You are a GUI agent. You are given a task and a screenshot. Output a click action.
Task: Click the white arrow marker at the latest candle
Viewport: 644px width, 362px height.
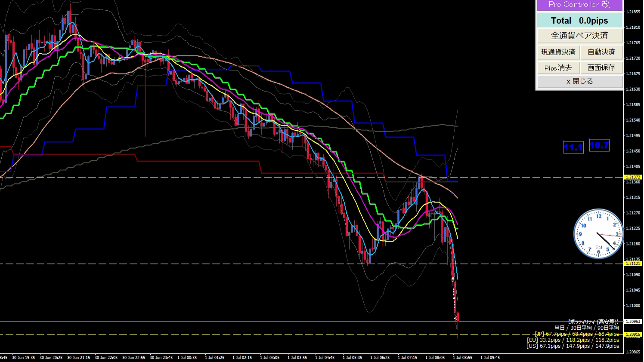click(x=455, y=318)
